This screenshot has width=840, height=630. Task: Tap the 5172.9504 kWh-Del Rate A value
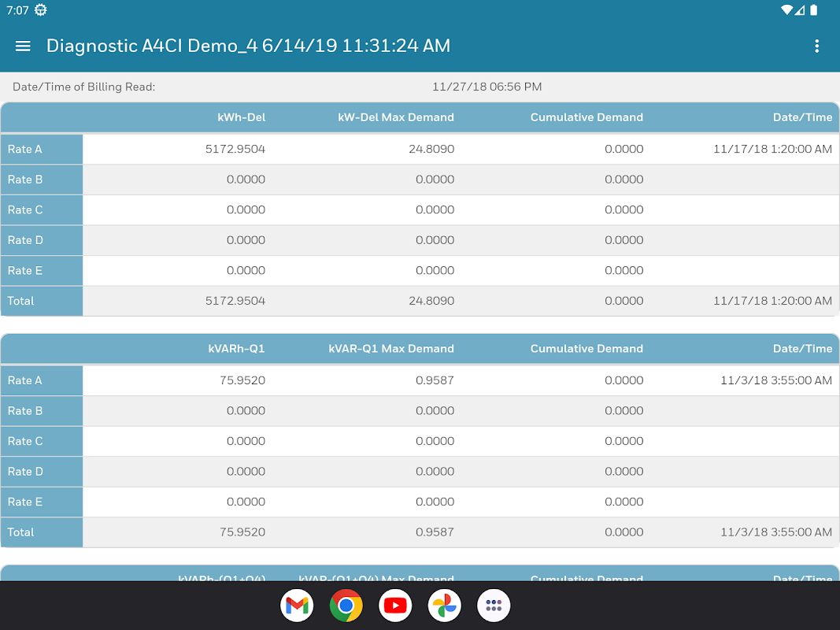point(235,150)
